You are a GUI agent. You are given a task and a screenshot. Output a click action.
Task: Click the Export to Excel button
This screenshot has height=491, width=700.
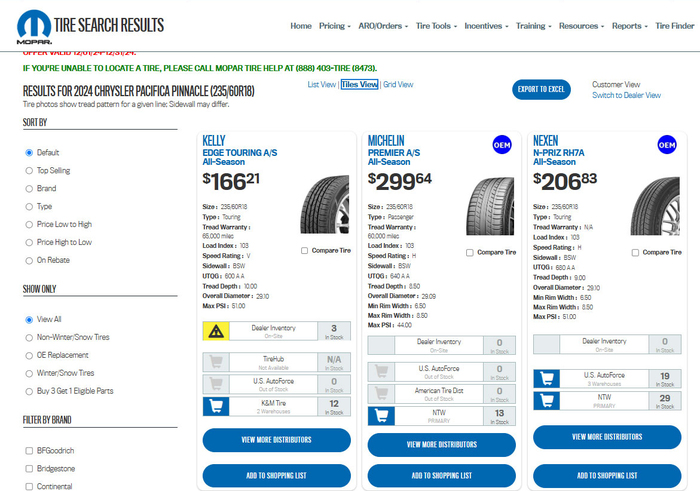[543, 89]
